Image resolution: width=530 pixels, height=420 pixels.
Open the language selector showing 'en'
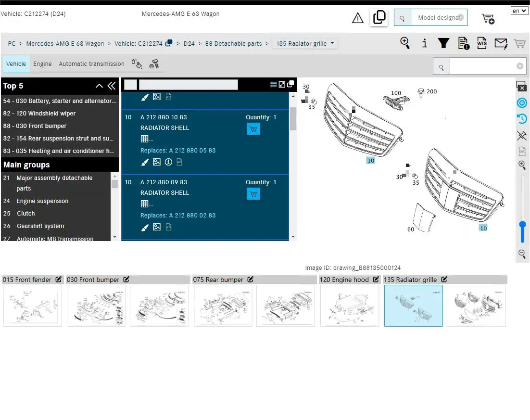coord(519,11)
